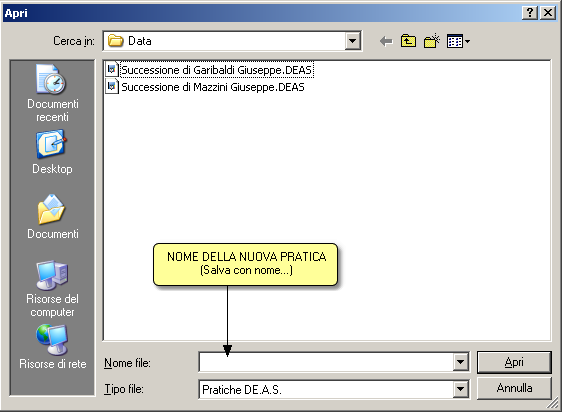
Task: Click the help question mark button
Action: click(x=530, y=13)
